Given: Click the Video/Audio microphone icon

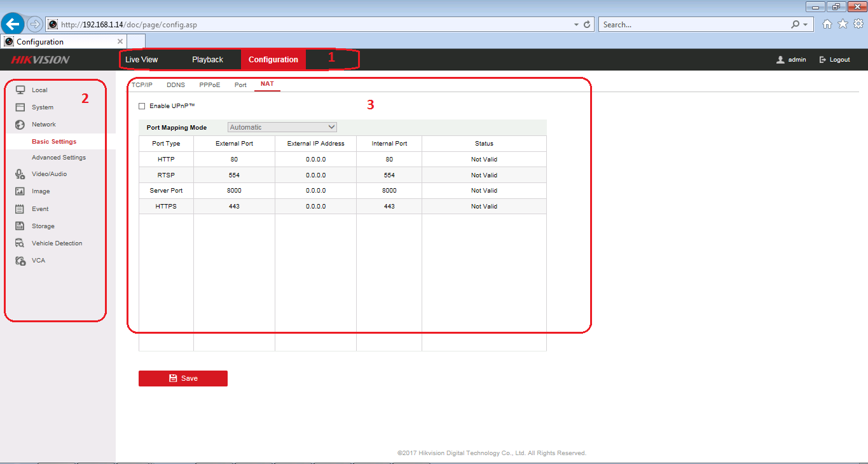Looking at the screenshot, I should point(20,174).
